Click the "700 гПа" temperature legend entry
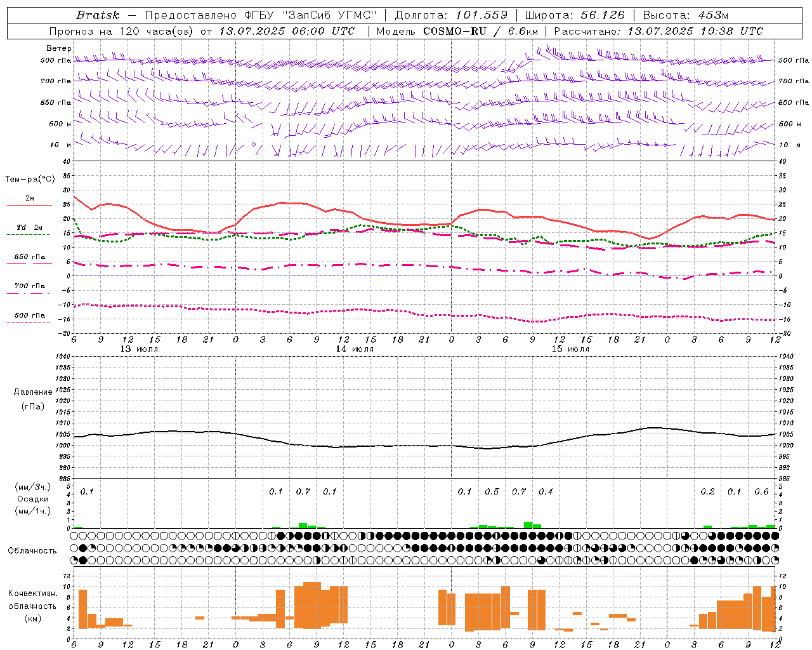This screenshot has height=650, width=812. pyautogui.click(x=30, y=286)
